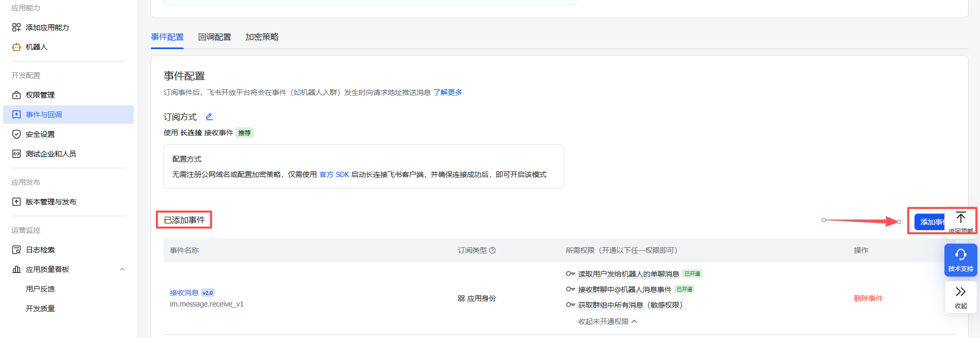Screen dimensions: 980x338
Task: Click the help icon beside 订阅类型
Action: point(492,250)
